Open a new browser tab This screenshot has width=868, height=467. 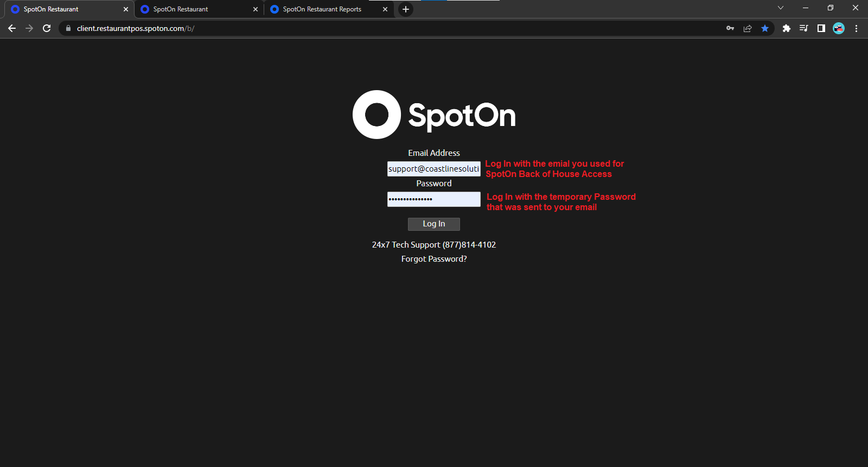pyautogui.click(x=405, y=9)
